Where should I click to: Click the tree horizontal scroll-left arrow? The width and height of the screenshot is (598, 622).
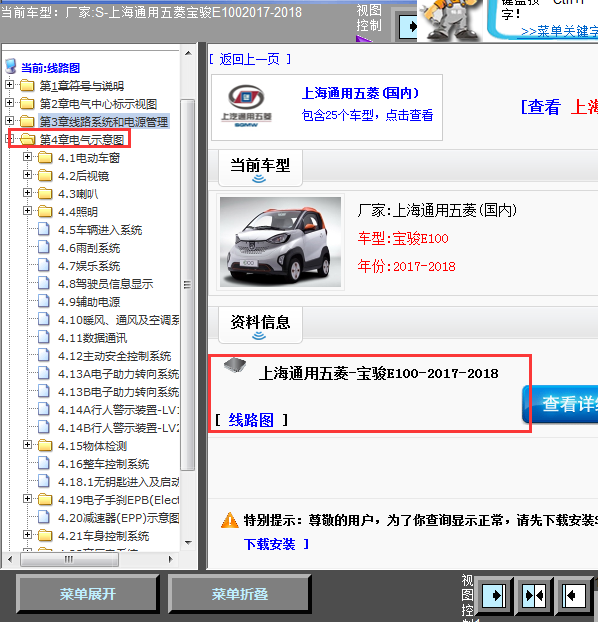[10, 559]
